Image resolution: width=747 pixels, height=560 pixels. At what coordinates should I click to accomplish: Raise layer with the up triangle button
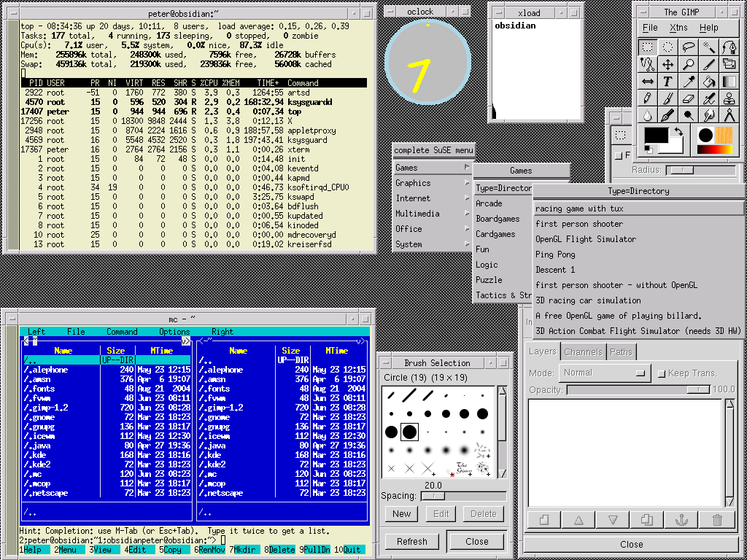(x=578, y=519)
